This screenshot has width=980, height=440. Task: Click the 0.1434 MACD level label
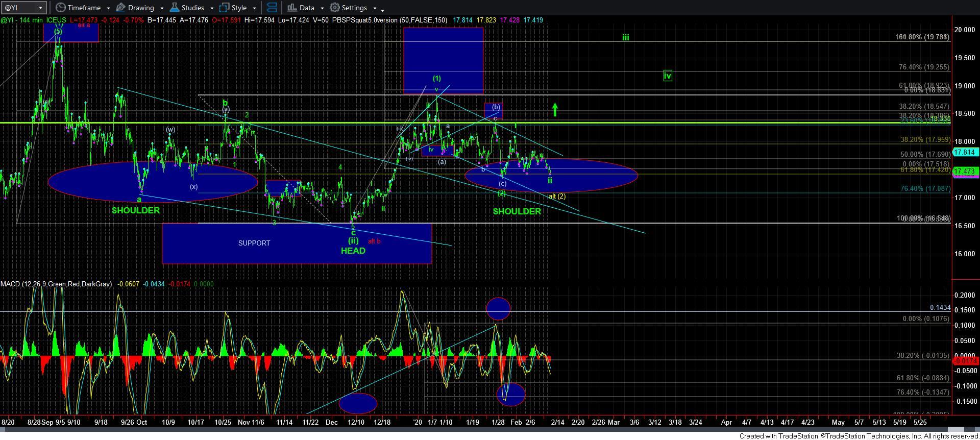click(x=940, y=308)
